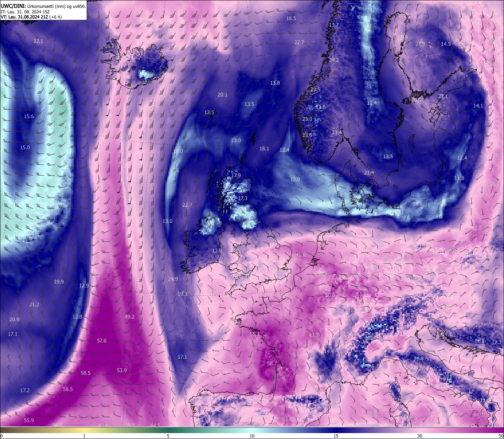Click the 27.1 value label
Image resolution: width=504 pixels, height=439 pixels.
[443, 96]
